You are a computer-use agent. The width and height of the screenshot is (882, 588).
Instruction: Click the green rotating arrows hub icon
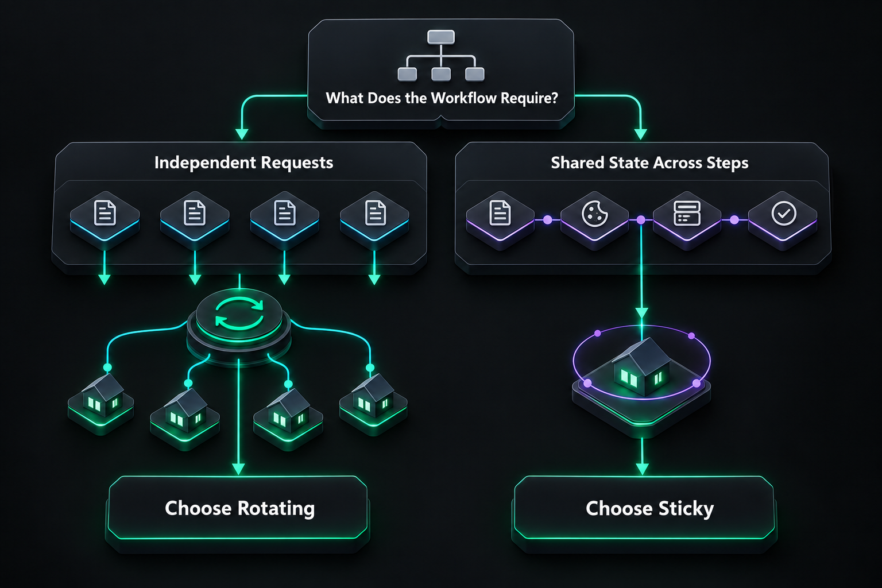click(x=239, y=314)
